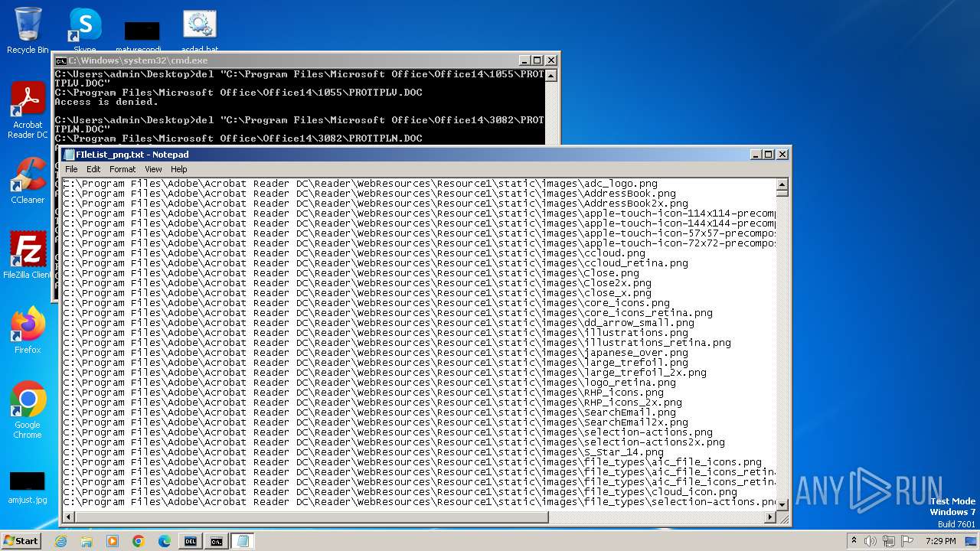Open Notepad's system menu icon
This screenshot has width=980, height=551.
click(69, 155)
